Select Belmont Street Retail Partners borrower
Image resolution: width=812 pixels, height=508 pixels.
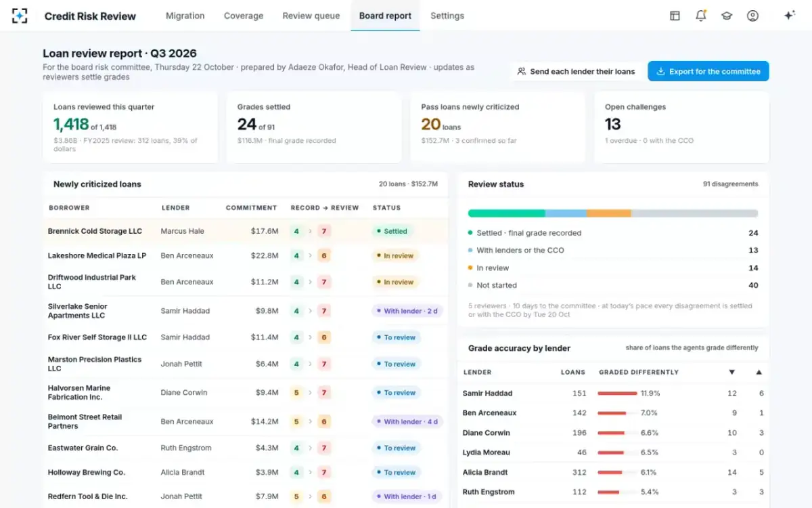pyautogui.click(x=85, y=421)
